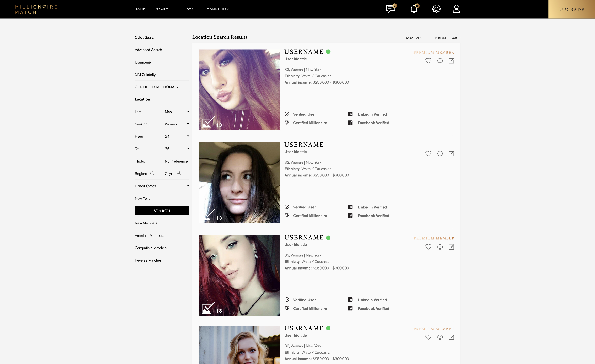Open the blonde fourth profile photo
Viewport: 595px width, 364px height.
(x=239, y=345)
